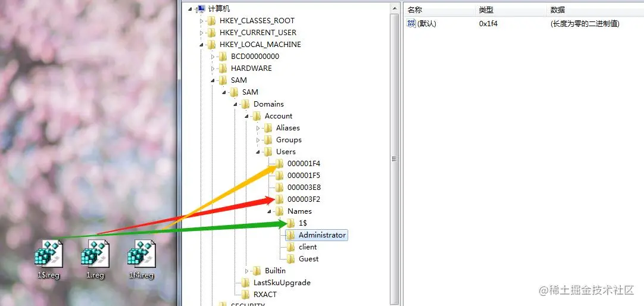Collapse the Users node
Image resolution: width=644 pixels, height=306 pixels.
click(x=258, y=152)
